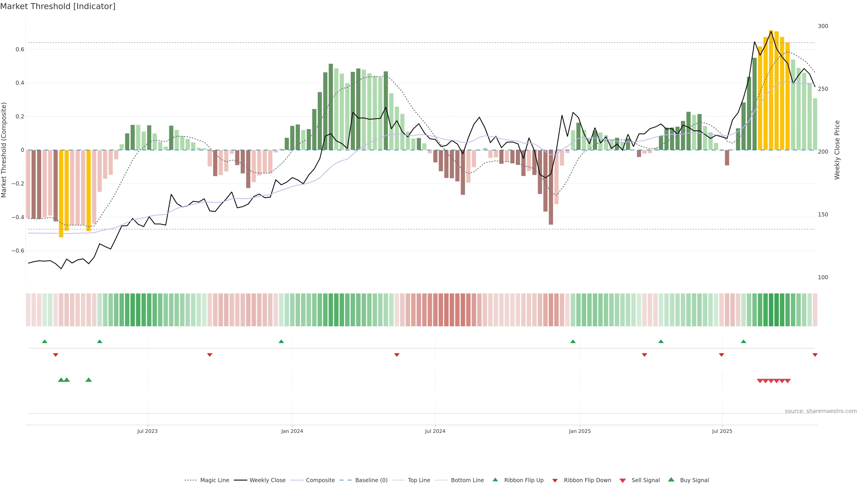Click the source: sharemaestro.com text
Screen dimensions: 868x488
[821, 411]
